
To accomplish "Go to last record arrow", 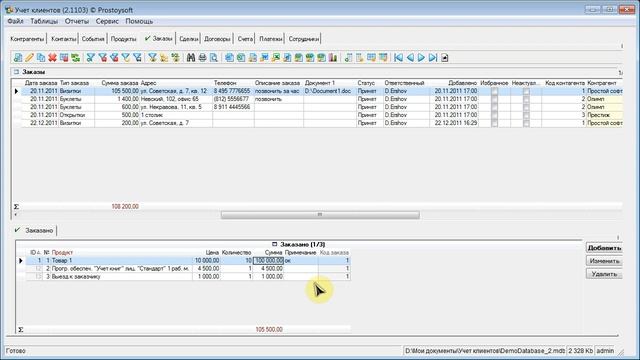I will click(433, 58).
